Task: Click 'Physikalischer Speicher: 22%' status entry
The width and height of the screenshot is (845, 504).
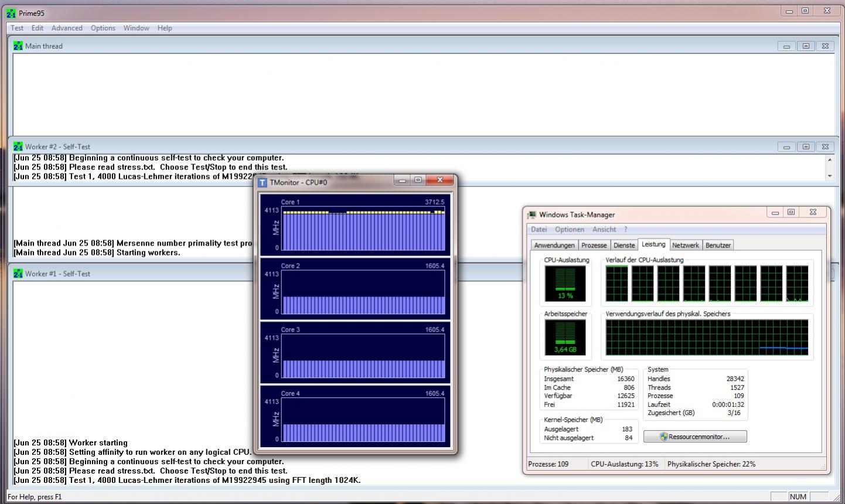Action: click(x=711, y=464)
